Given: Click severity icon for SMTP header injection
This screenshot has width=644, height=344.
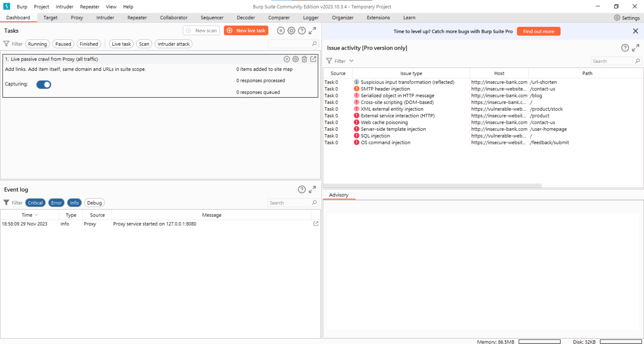Looking at the screenshot, I should click(x=357, y=89).
